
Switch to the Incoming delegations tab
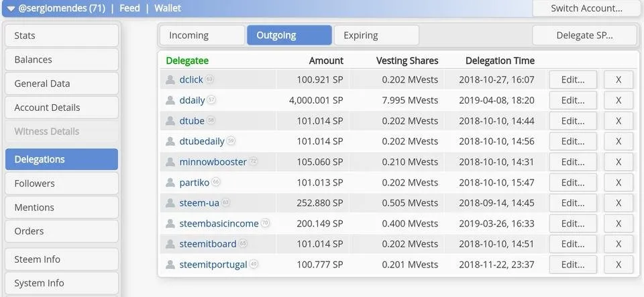pyautogui.click(x=202, y=36)
